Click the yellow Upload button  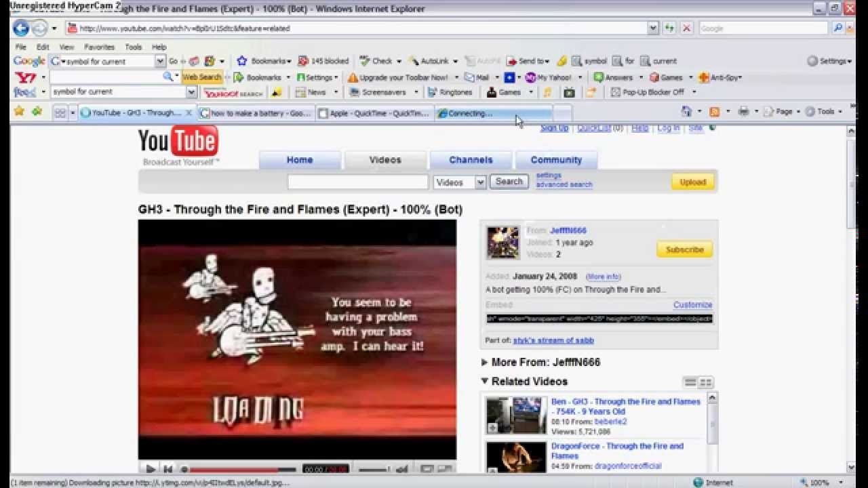tap(692, 182)
